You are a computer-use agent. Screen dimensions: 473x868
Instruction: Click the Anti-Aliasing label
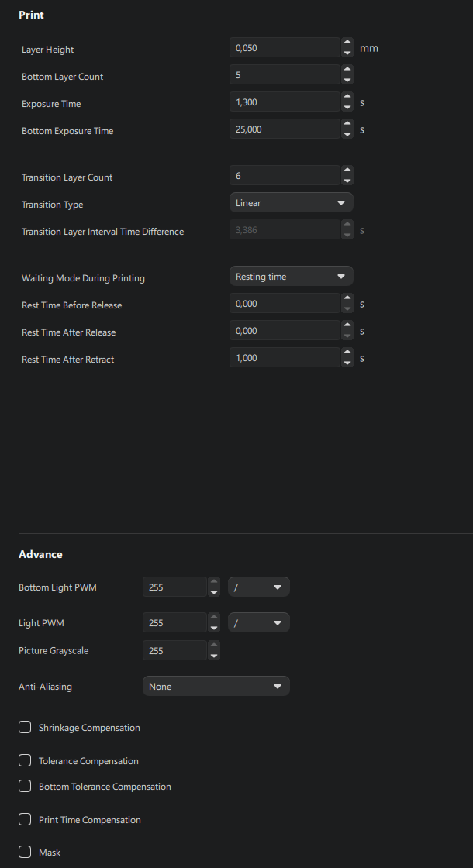46,687
